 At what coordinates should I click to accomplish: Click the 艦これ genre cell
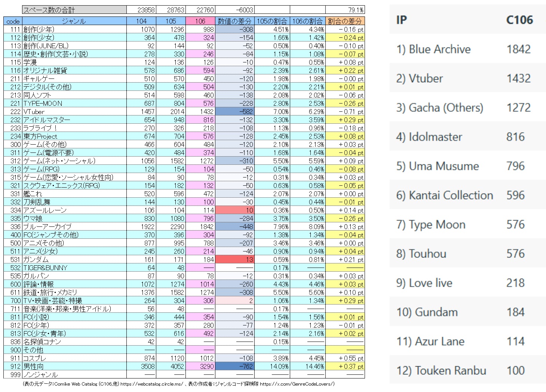click(74, 194)
